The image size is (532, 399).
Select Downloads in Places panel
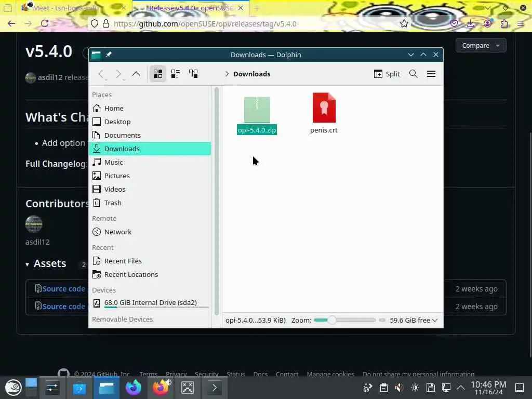coord(150,149)
